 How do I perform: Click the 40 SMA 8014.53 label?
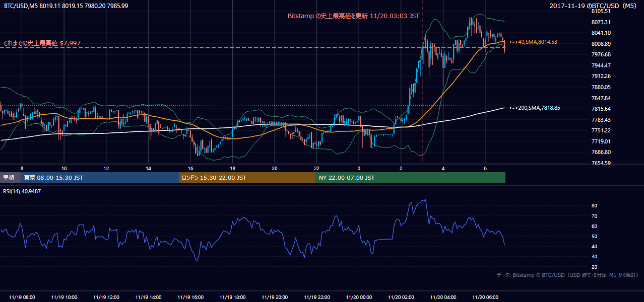coord(533,42)
